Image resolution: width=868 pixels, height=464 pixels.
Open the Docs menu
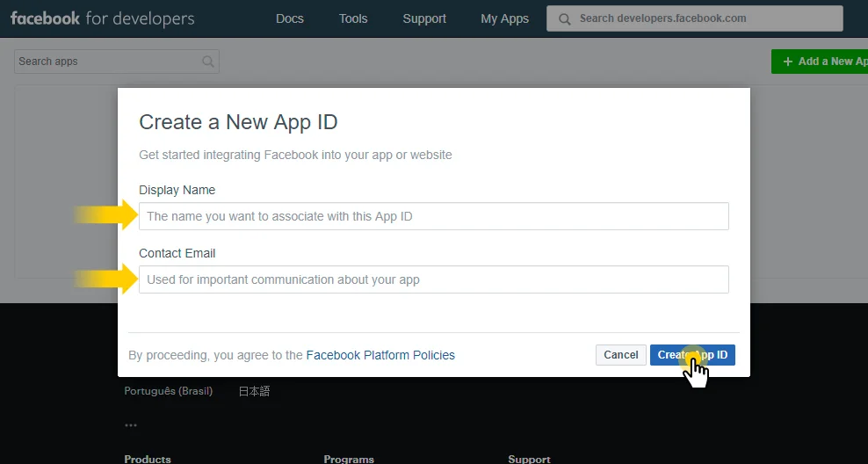click(290, 18)
